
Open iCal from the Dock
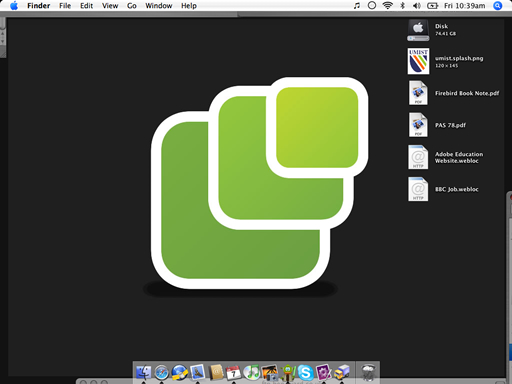click(x=233, y=372)
